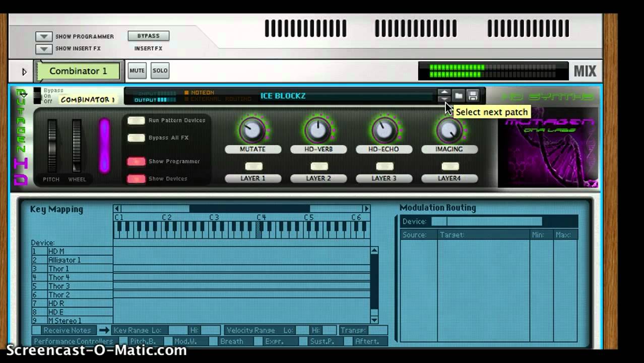Toggle Bypass All FX button
644x363 pixels.
click(x=136, y=138)
